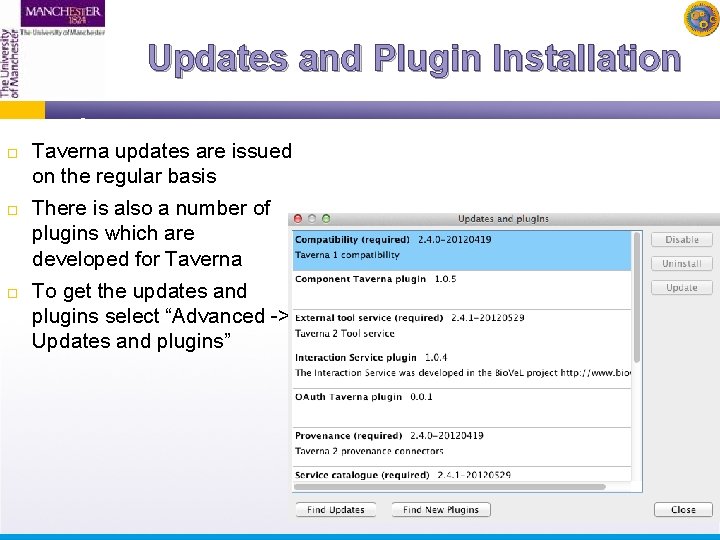Select the OAuth Taverna plugin row

point(462,408)
